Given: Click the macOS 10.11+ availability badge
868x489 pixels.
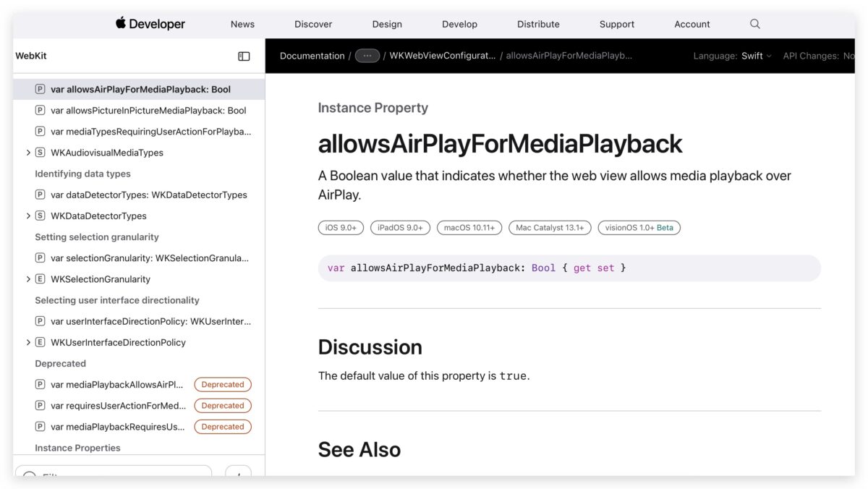Looking at the screenshot, I should coord(469,227).
